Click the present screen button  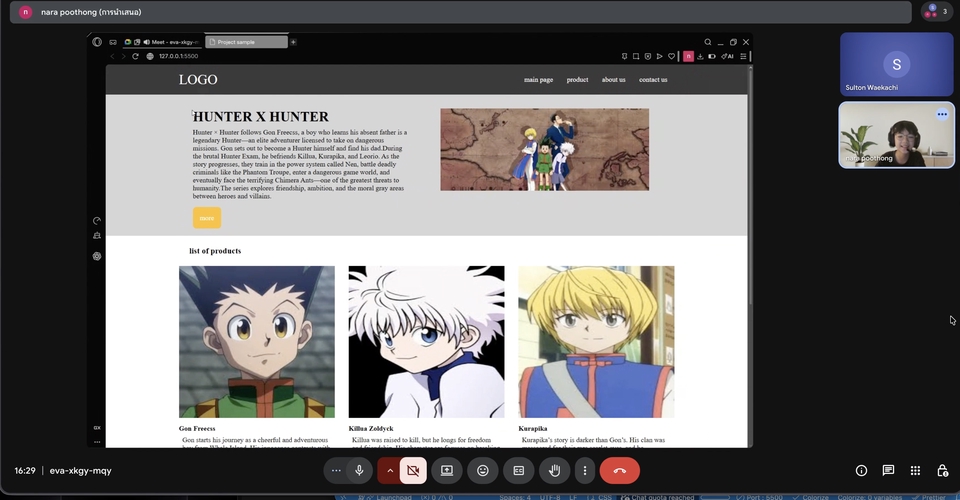coord(447,471)
